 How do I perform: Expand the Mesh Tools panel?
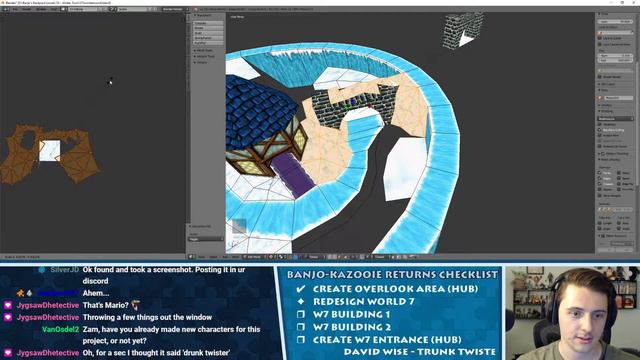[x=204, y=50]
